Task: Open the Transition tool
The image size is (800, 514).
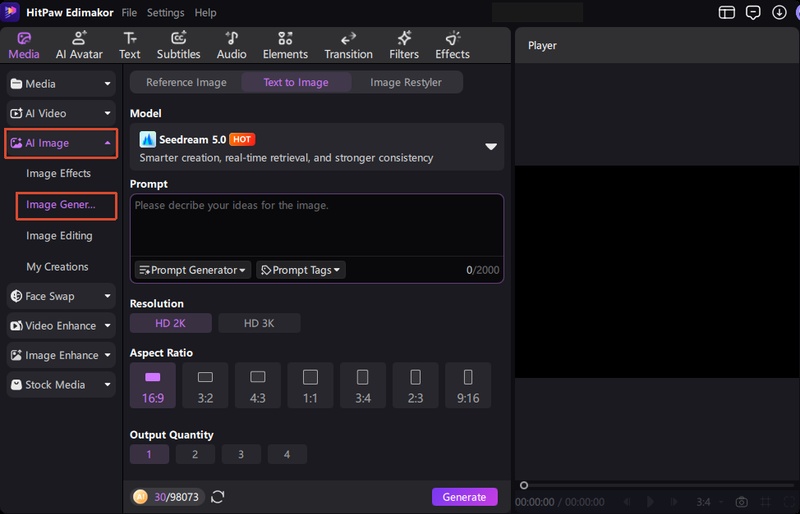Action: coord(348,45)
